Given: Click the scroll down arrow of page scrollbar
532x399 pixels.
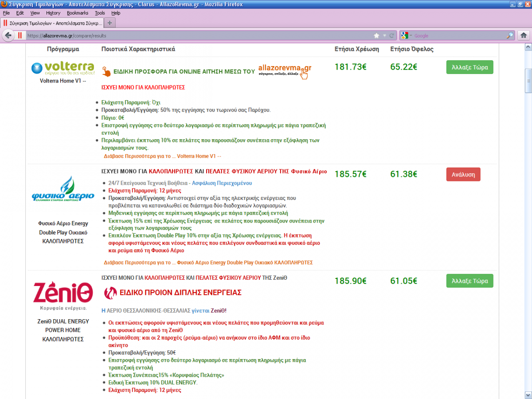Looking at the screenshot, I should 528,395.
